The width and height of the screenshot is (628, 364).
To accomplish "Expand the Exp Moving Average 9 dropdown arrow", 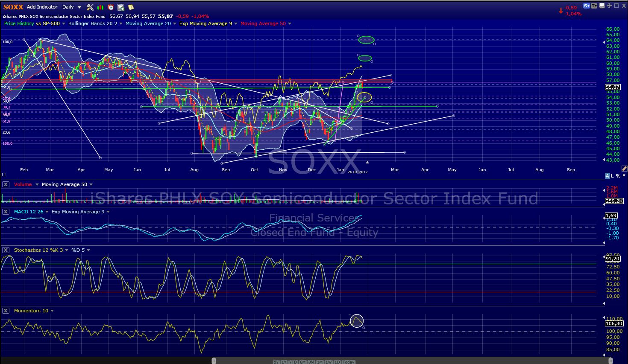I will coord(236,24).
